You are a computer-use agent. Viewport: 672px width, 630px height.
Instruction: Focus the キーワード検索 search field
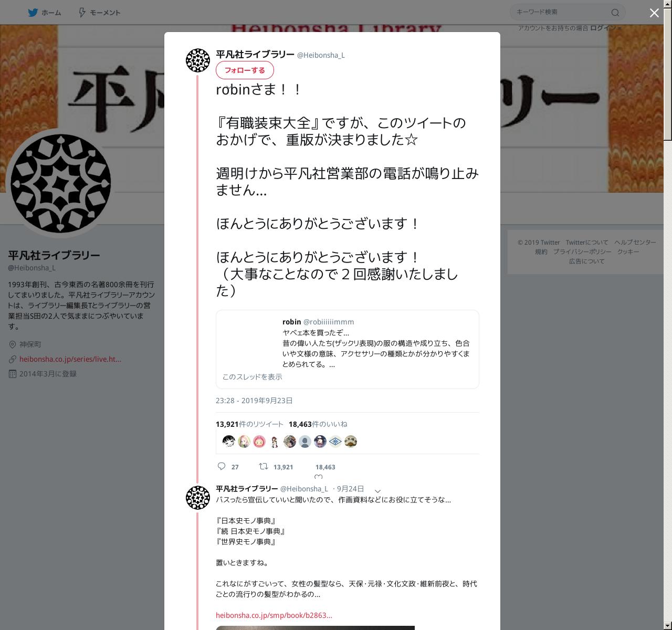pos(562,12)
